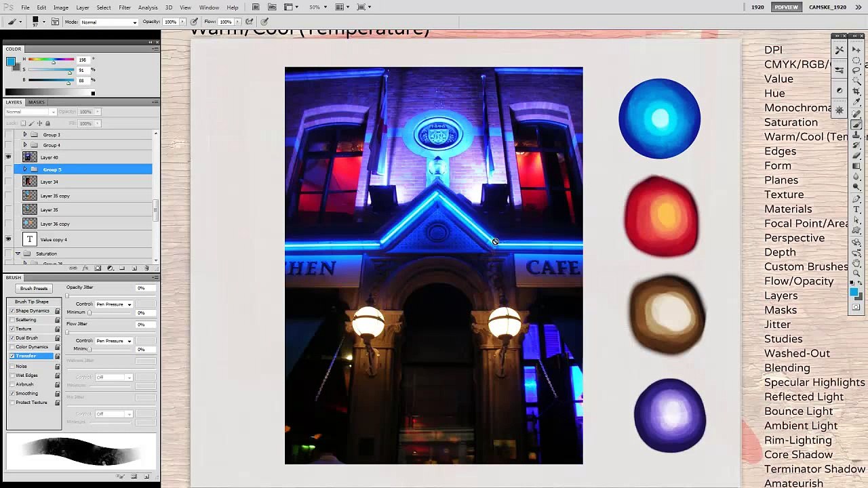Image resolution: width=868 pixels, height=488 pixels.
Task: Switch to the CAMSKE_1920 workspace
Action: click(x=827, y=7)
